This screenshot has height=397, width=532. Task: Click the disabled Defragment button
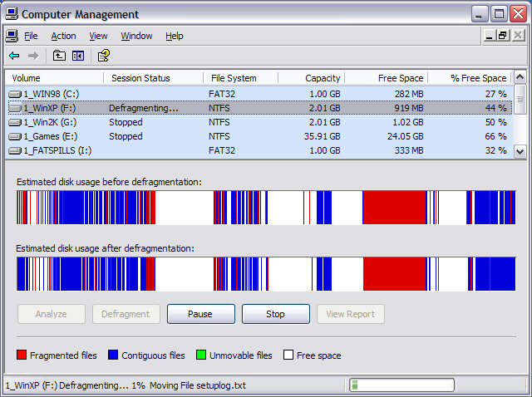126,314
